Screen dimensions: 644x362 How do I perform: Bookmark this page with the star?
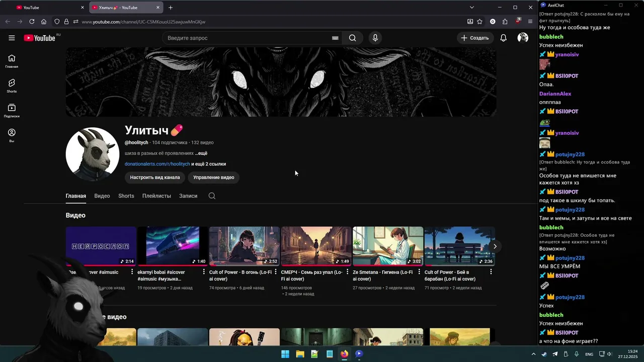(479, 22)
